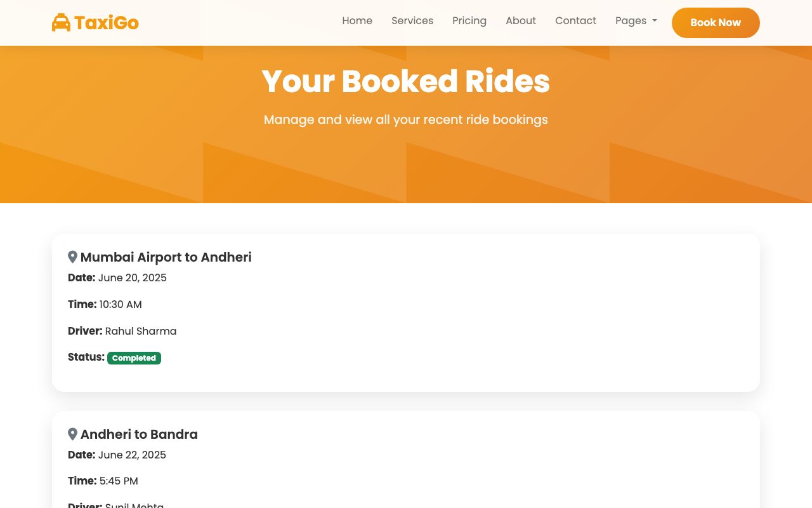Go to the Home nav link
Screen dimensions: 812x508
click(x=357, y=20)
